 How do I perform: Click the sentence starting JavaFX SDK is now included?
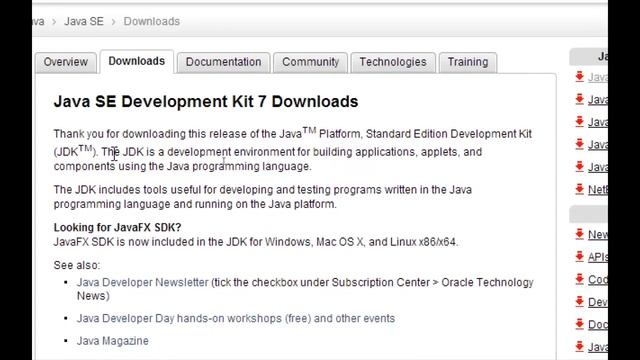tap(256, 242)
